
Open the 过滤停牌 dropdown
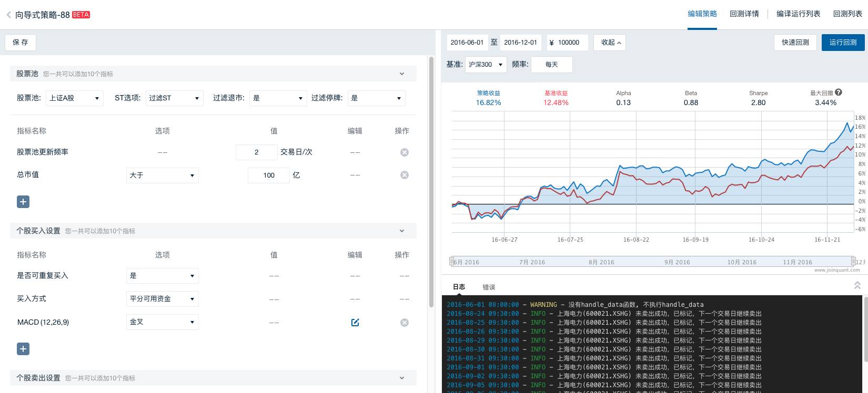tap(376, 98)
